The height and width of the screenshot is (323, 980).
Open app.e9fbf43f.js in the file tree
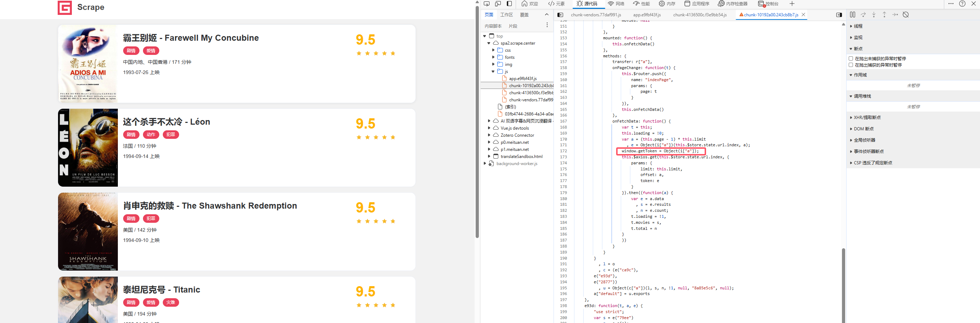pyautogui.click(x=522, y=79)
